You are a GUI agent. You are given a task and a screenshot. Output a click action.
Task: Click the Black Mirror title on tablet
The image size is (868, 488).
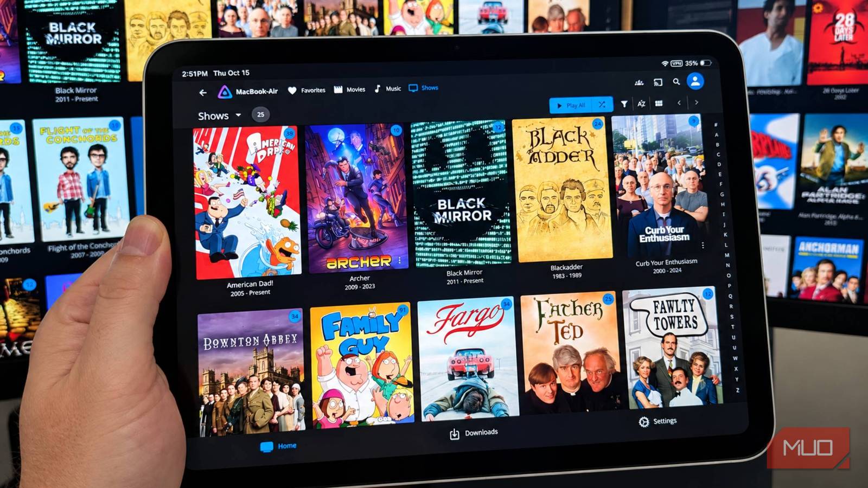[x=464, y=273]
